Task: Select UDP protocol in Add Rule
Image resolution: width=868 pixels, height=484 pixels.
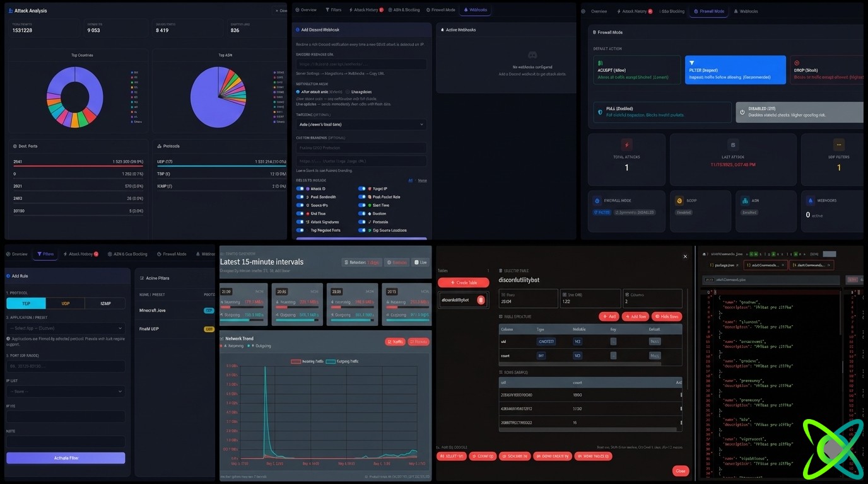Action: tap(66, 303)
